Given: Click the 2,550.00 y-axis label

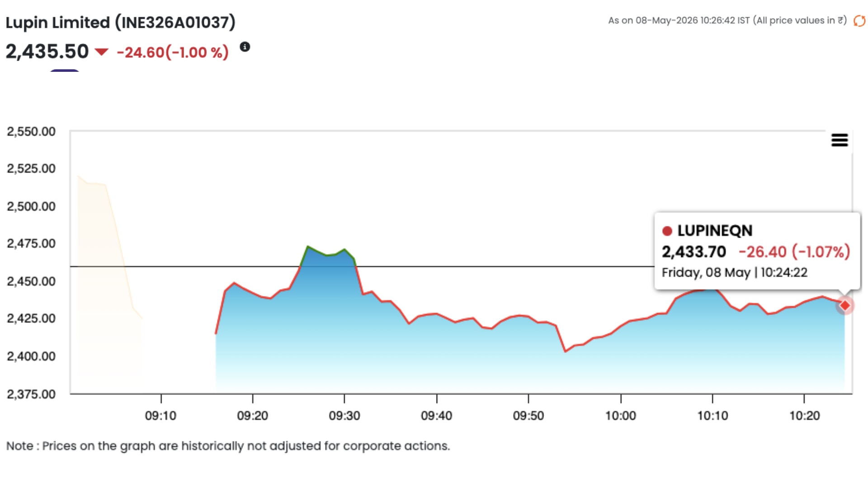Looking at the screenshot, I should [31, 131].
